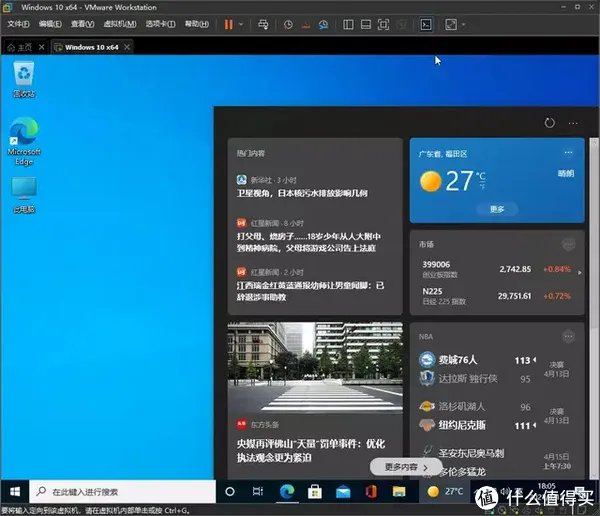This screenshot has height=516, width=600.
Task: Open the N225 index row
Action: [x=496, y=296]
